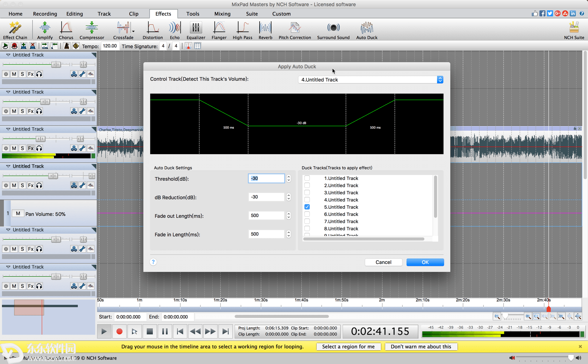The width and height of the screenshot is (588, 364).
Task: Click Don't warn me about this
Action: point(421,347)
